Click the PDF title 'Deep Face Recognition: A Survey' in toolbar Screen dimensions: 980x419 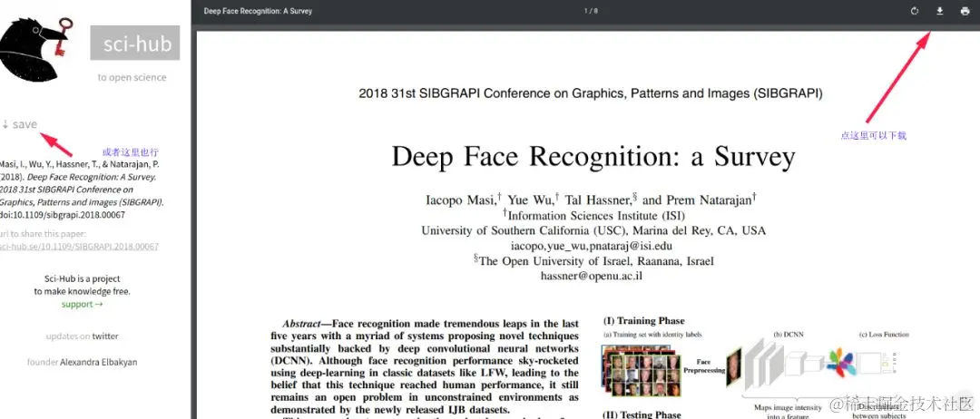[x=258, y=11]
